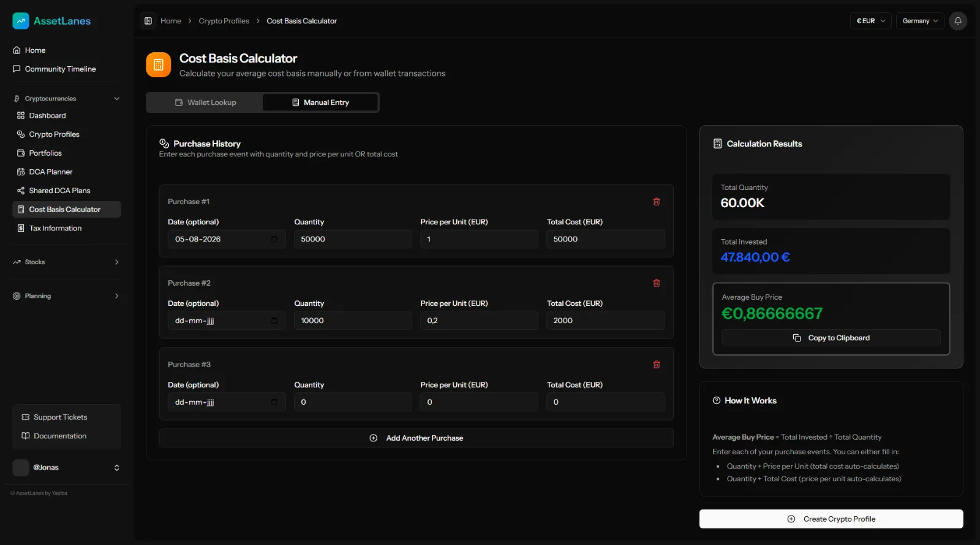
Task: Switch to Wallet Lookup tab
Action: 205,102
